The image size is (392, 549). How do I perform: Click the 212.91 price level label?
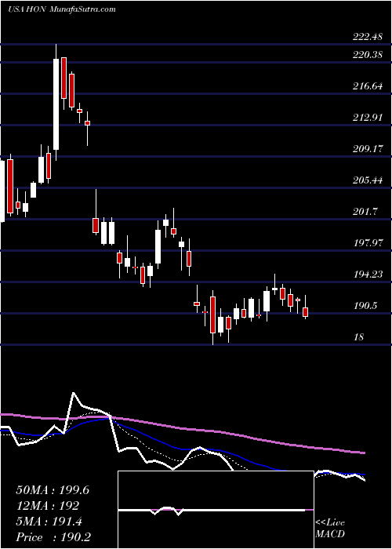(x=368, y=118)
